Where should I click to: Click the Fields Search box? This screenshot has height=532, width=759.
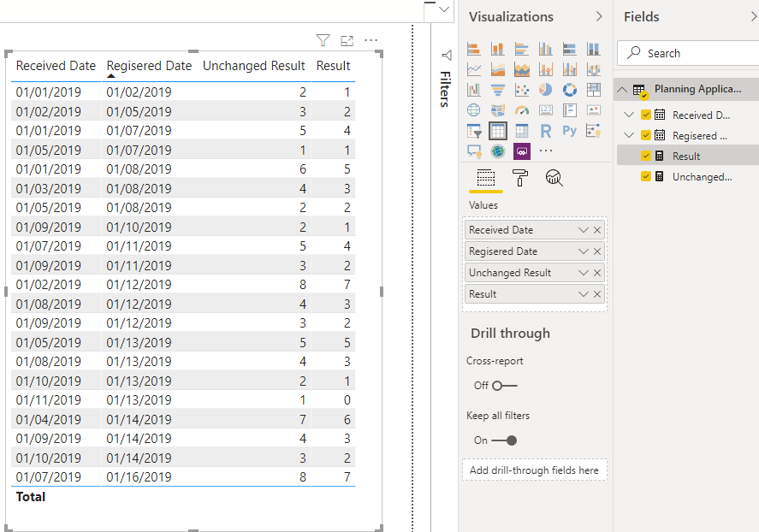pos(688,53)
